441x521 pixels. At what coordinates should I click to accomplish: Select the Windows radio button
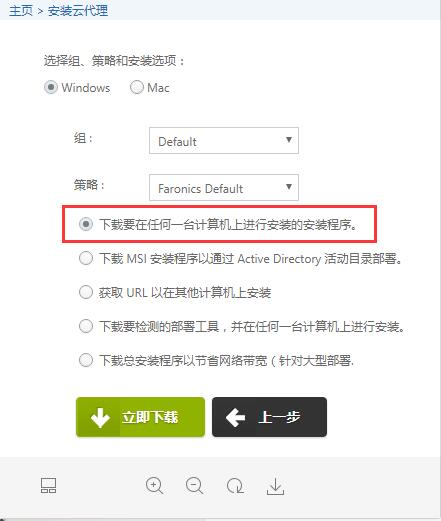coord(51,87)
